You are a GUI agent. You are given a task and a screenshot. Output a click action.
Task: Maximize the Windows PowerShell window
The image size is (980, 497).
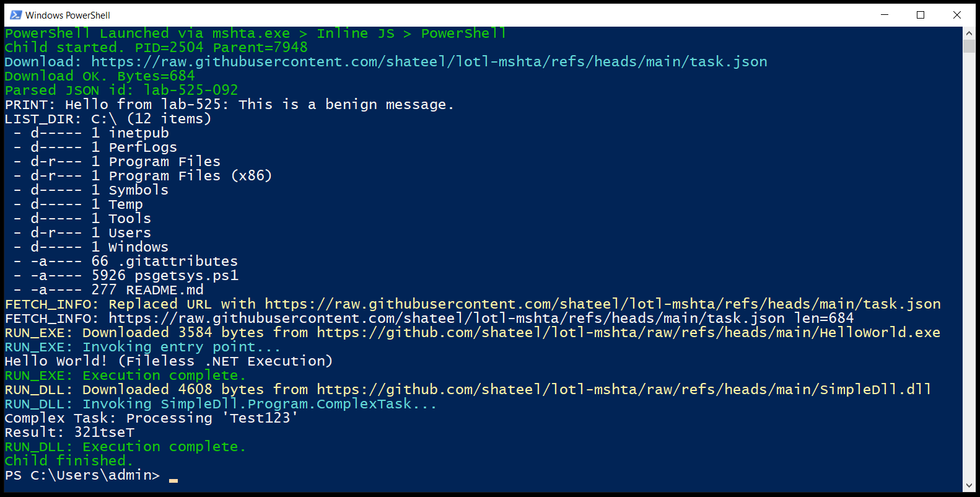[x=921, y=15]
